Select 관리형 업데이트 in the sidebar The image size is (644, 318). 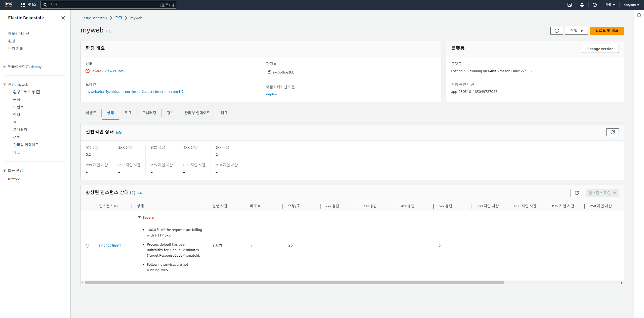(26, 145)
